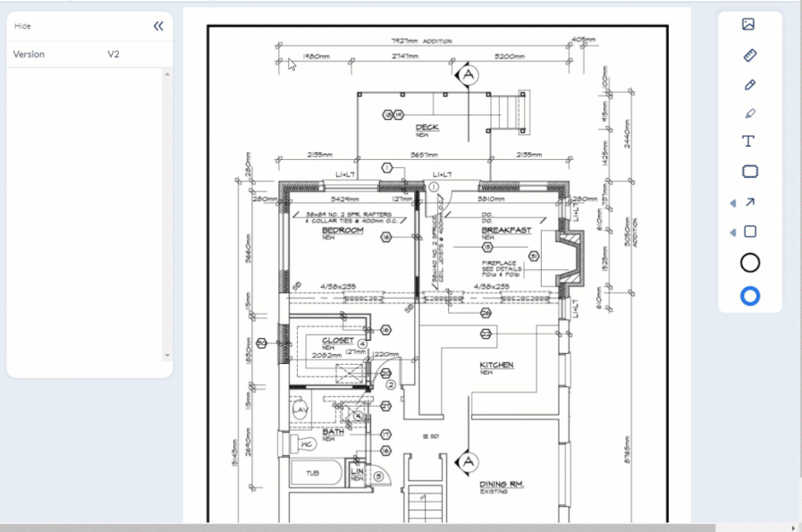Select the ruler measurement tool

pos(750,55)
